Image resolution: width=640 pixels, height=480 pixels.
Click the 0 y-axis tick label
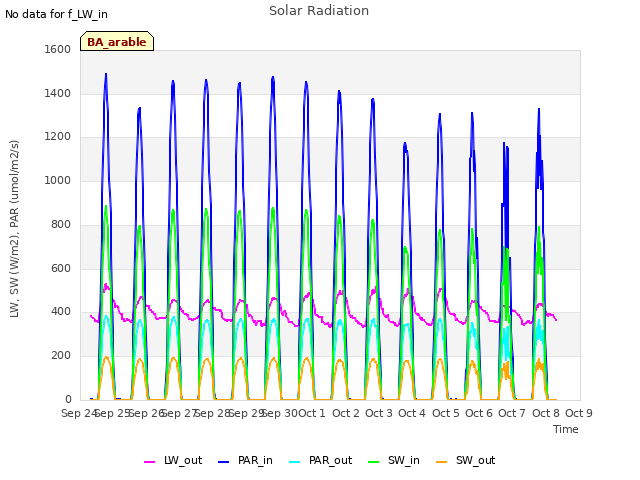pos(68,399)
